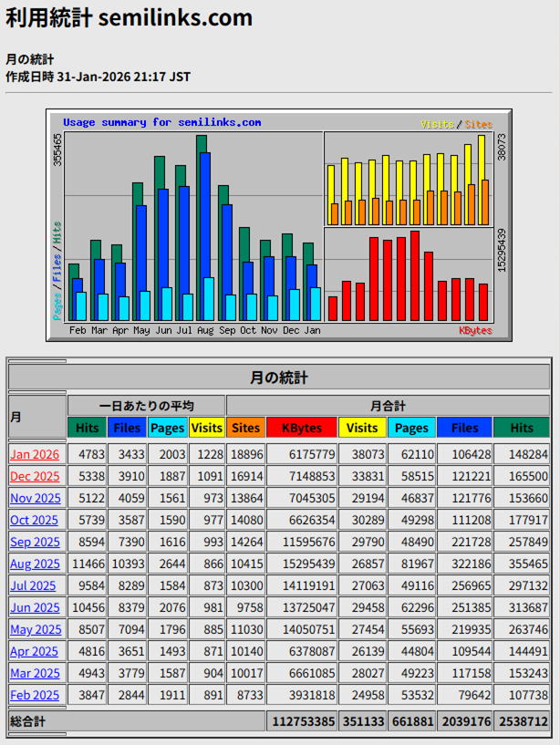Go to the Oct 2025 statistics link
The image size is (560, 745).
tap(34, 520)
